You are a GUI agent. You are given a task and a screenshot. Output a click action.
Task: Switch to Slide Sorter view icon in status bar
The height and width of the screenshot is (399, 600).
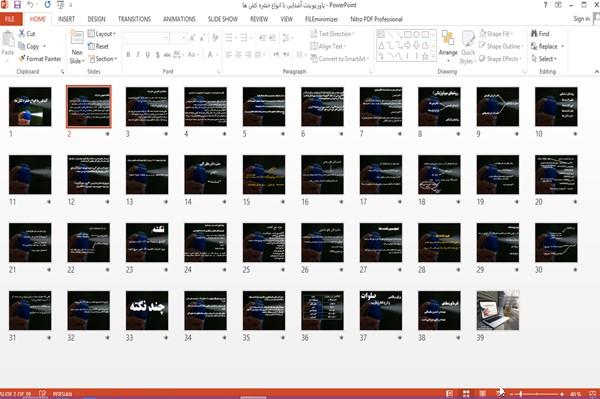pos(466,394)
